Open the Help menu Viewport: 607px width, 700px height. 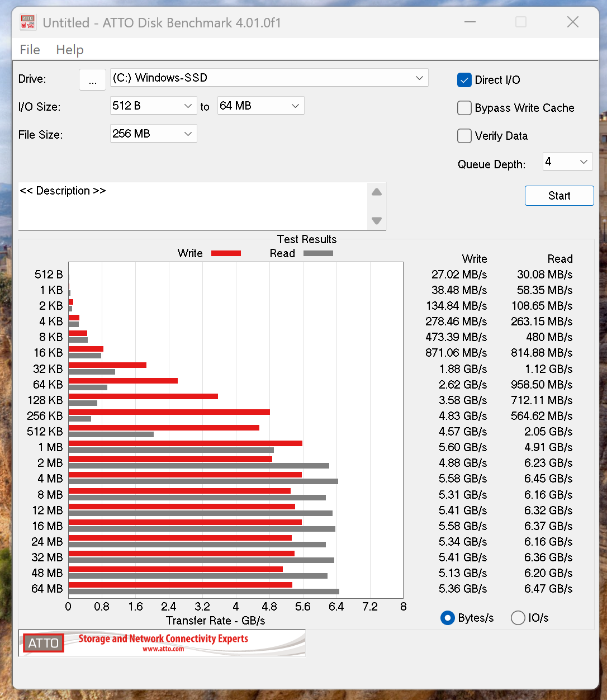tap(70, 50)
